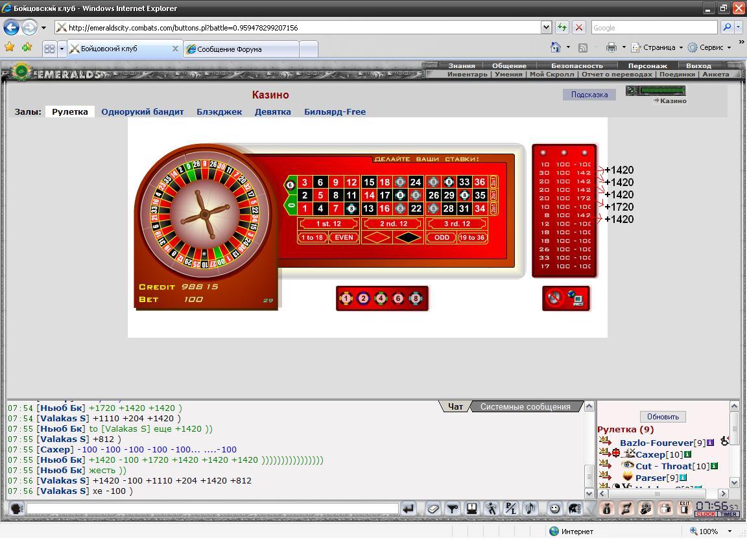The height and width of the screenshot is (560, 747).
Task: Open the Девятка hall tab
Action: click(x=272, y=112)
